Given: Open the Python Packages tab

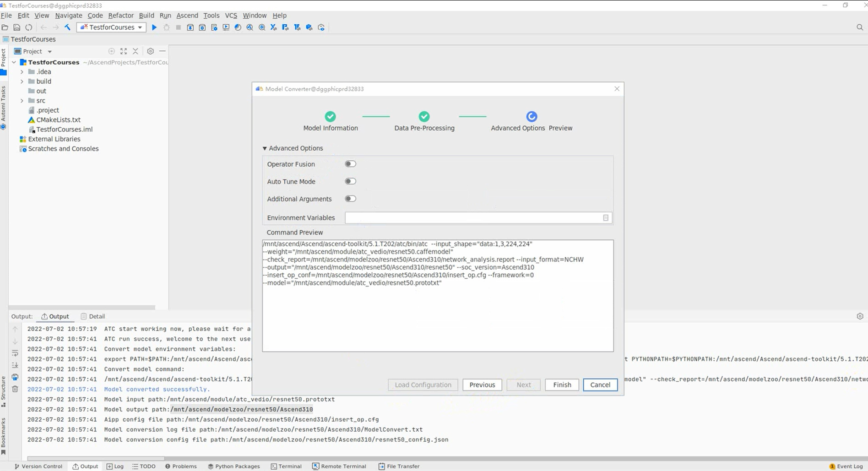Looking at the screenshot, I should pos(233,466).
